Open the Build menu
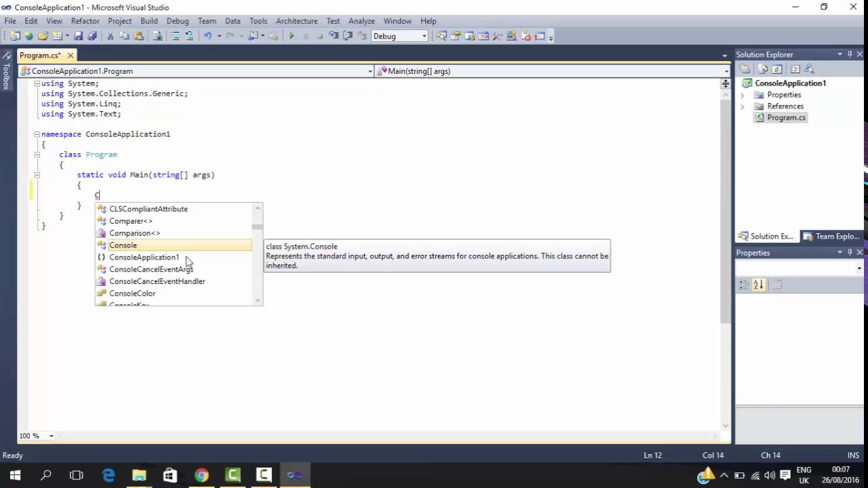 pos(149,21)
